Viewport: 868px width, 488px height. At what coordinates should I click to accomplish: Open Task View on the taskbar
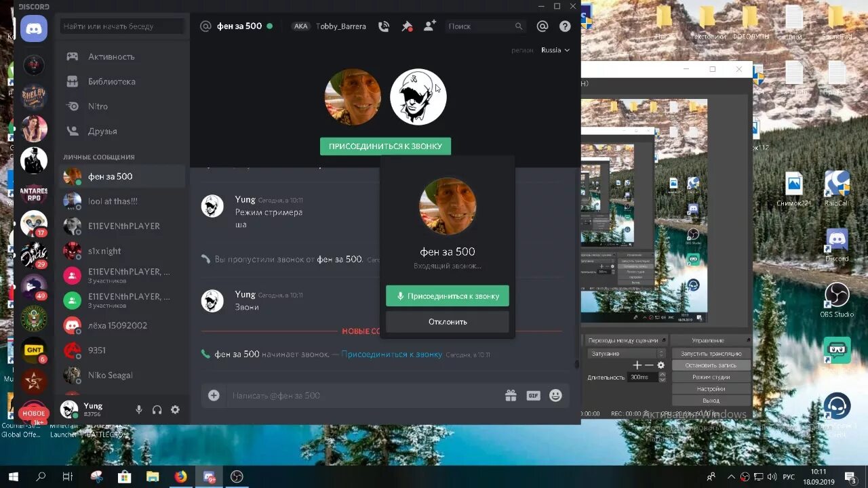(x=68, y=476)
